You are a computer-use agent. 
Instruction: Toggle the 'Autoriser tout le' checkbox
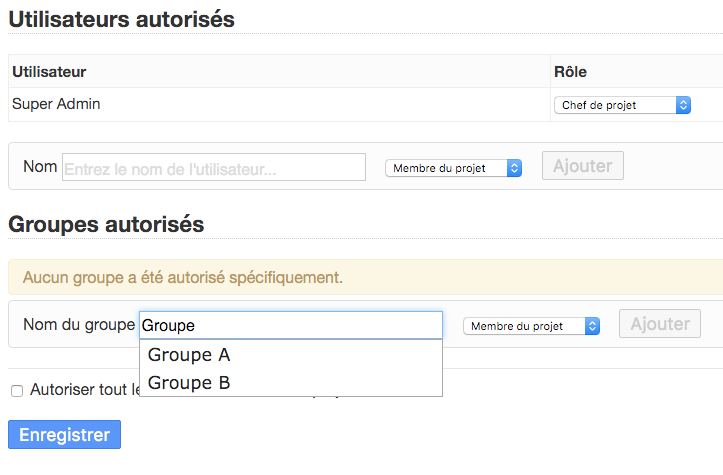[x=17, y=390]
